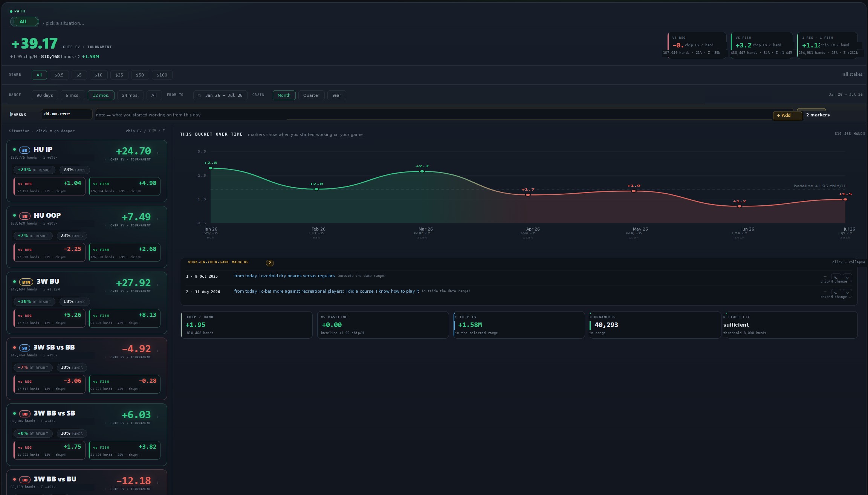868x495 pixels.
Task: Filter by $0.5 stake
Action: click(59, 75)
